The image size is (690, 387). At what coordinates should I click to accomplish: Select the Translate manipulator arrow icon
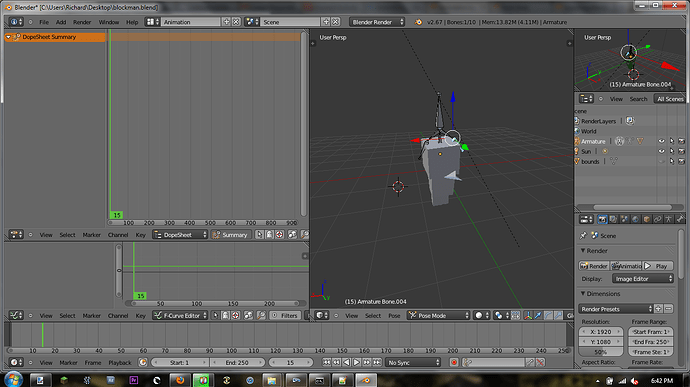(538, 315)
